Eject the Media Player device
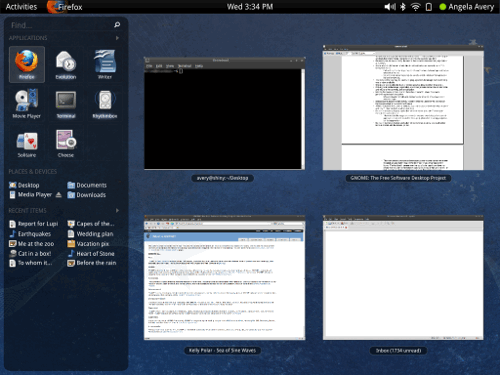This screenshot has width=500, height=375. (x=59, y=195)
